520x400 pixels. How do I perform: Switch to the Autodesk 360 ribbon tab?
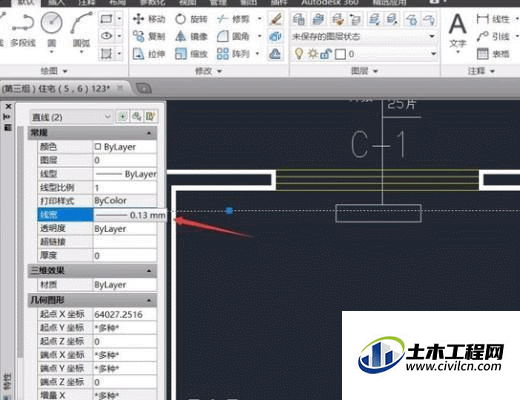tap(330, 3)
